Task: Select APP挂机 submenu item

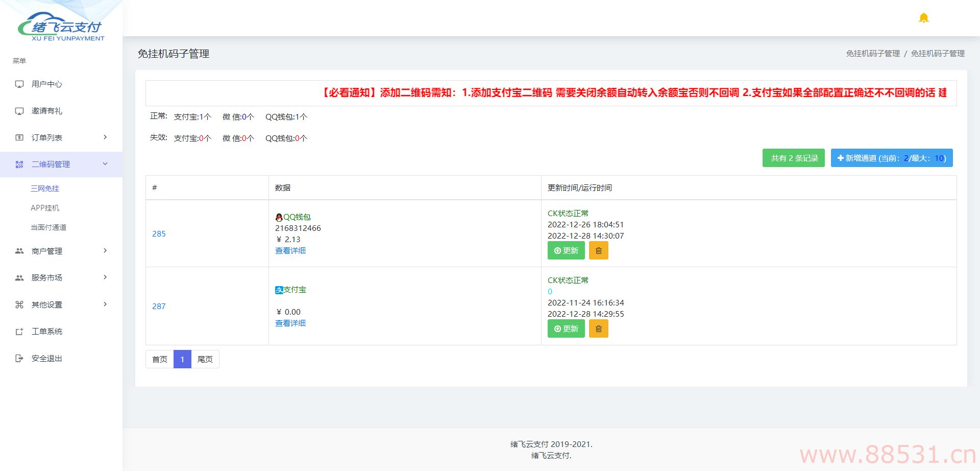Action: [x=45, y=208]
